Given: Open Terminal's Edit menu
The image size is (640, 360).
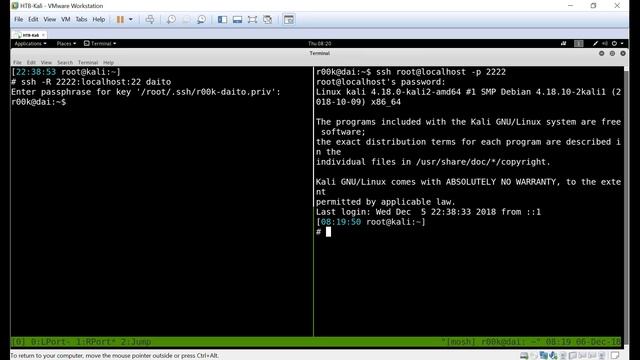Looking at the screenshot, I should 31,62.
